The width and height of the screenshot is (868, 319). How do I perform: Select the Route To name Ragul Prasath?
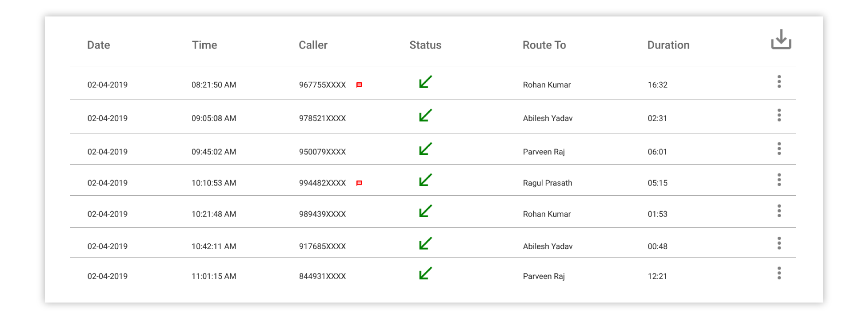pyautogui.click(x=547, y=182)
